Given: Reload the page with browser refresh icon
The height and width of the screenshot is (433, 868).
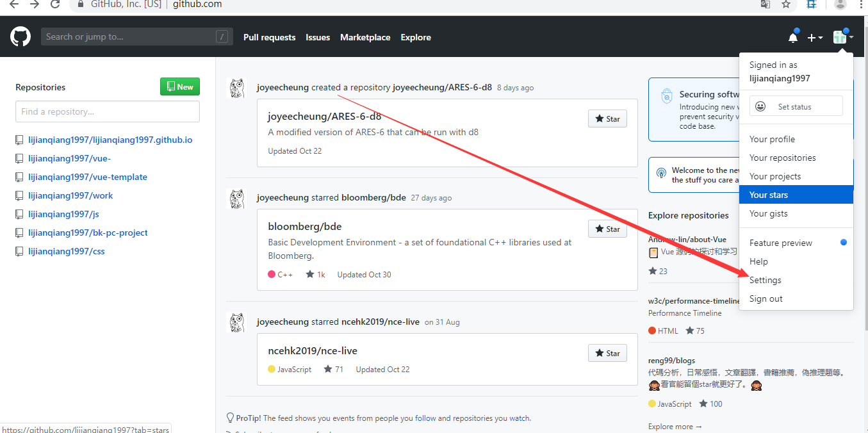Looking at the screenshot, I should 55,4.
